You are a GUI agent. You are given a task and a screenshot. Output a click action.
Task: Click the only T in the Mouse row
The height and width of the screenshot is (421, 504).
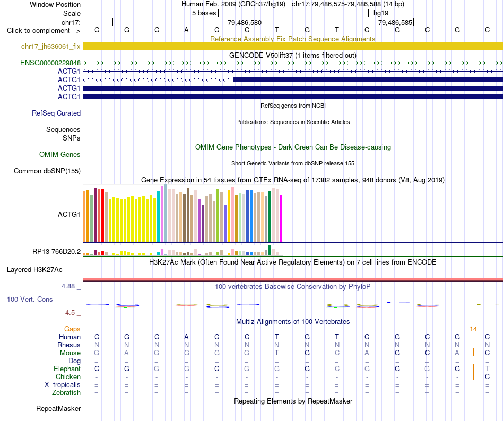click(x=277, y=353)
